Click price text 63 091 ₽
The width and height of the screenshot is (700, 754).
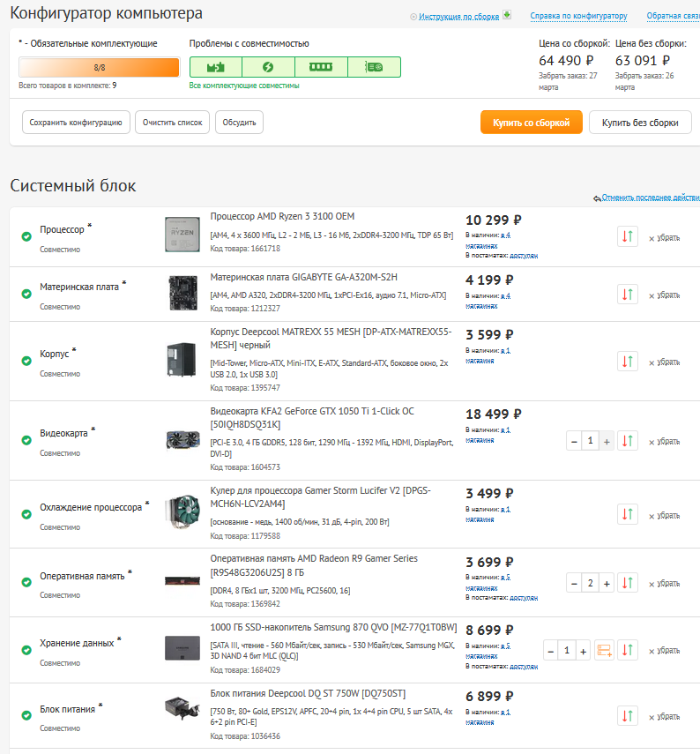(643, 61)
